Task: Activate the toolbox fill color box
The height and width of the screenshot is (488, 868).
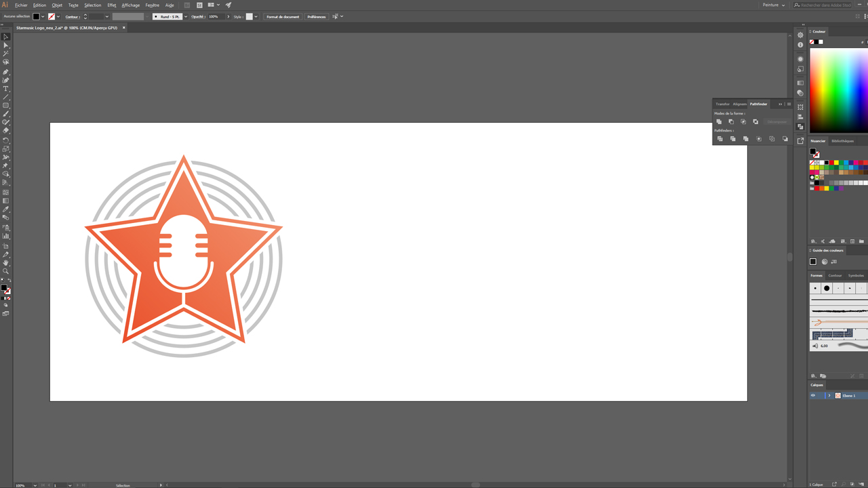Action: tap(4, 288)
